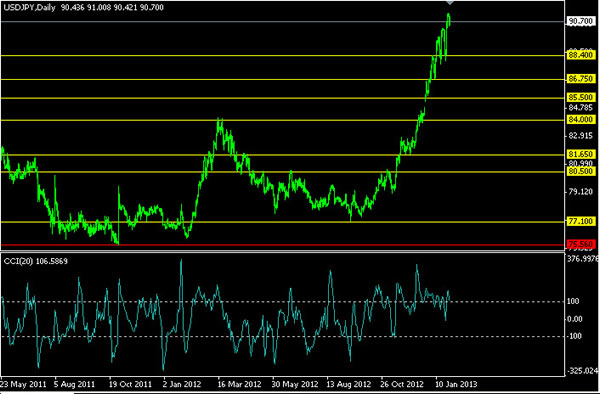Click the yellow 77.100 price level label
The height and width of the screenshot is (394, 600).
580,221
